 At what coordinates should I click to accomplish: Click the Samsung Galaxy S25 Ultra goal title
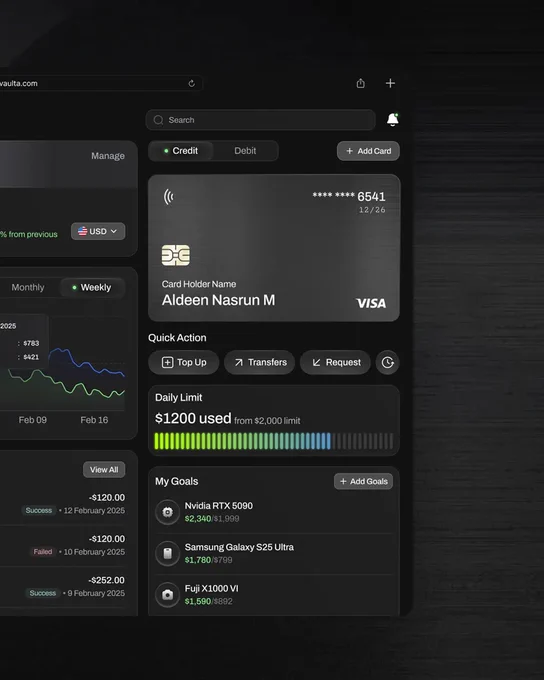(239, 547)
